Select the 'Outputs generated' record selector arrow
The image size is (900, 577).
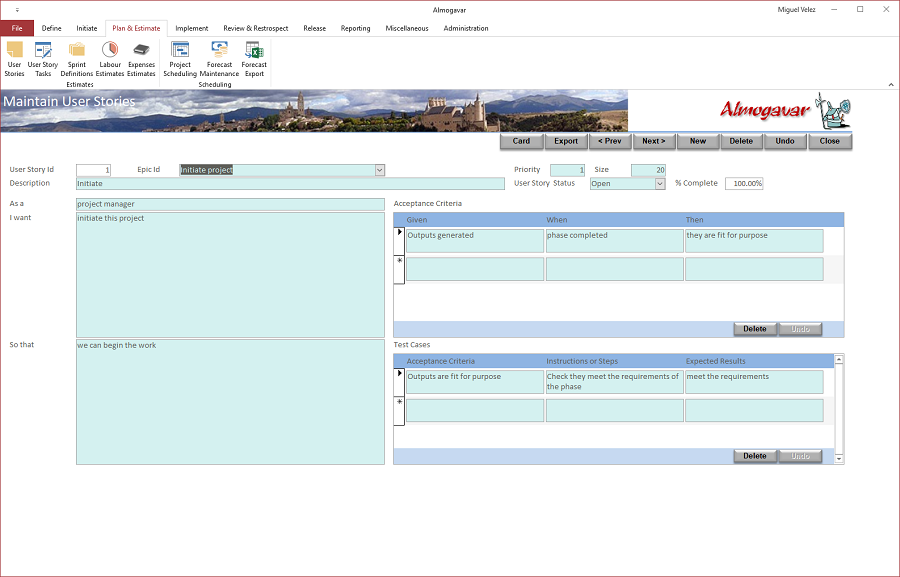(399, 241)
